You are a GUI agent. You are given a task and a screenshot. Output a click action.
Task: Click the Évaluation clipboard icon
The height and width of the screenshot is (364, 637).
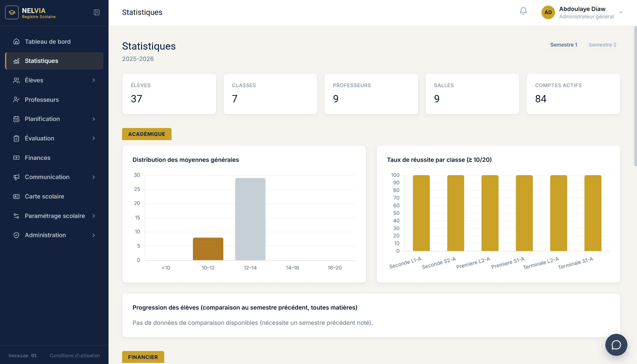[x=16, y=138]
